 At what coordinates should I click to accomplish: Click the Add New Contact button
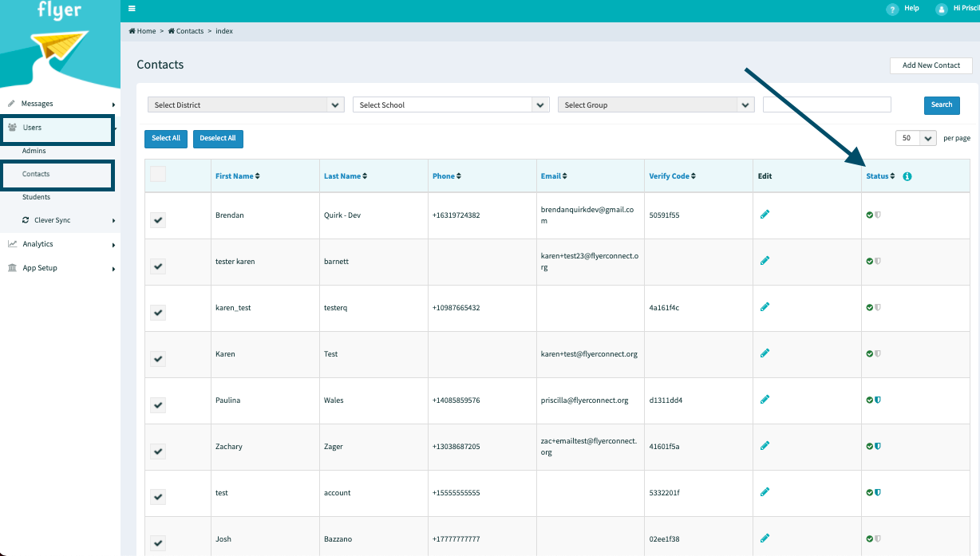[x=931, y=65]
